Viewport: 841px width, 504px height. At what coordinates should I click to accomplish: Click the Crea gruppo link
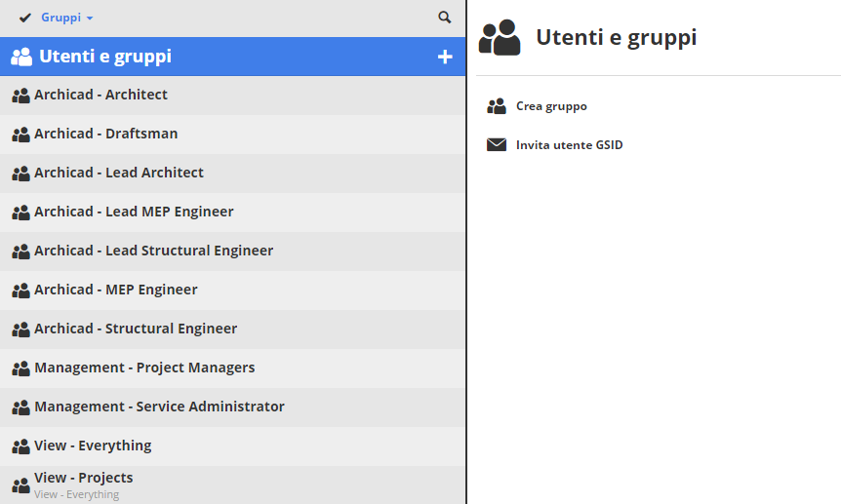551,106
